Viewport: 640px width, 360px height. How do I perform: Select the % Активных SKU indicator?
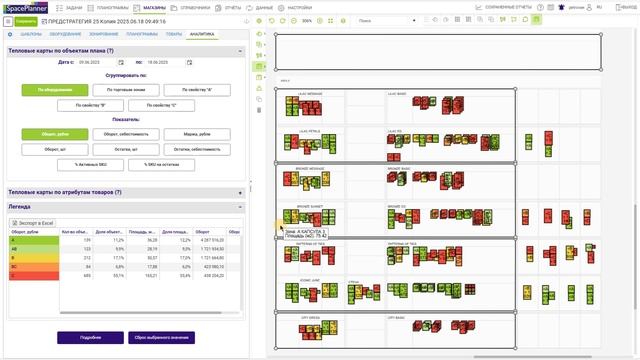(x=91, y=165)
